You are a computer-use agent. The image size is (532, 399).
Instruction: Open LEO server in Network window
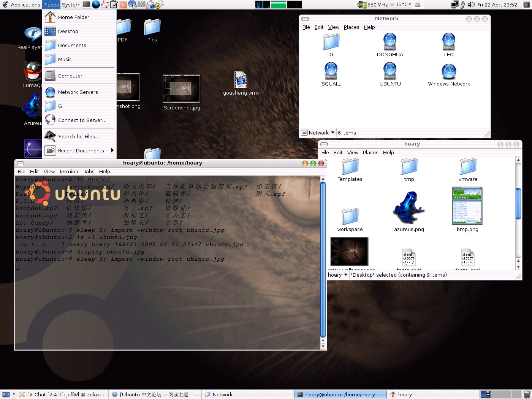(x=449, y=45)
